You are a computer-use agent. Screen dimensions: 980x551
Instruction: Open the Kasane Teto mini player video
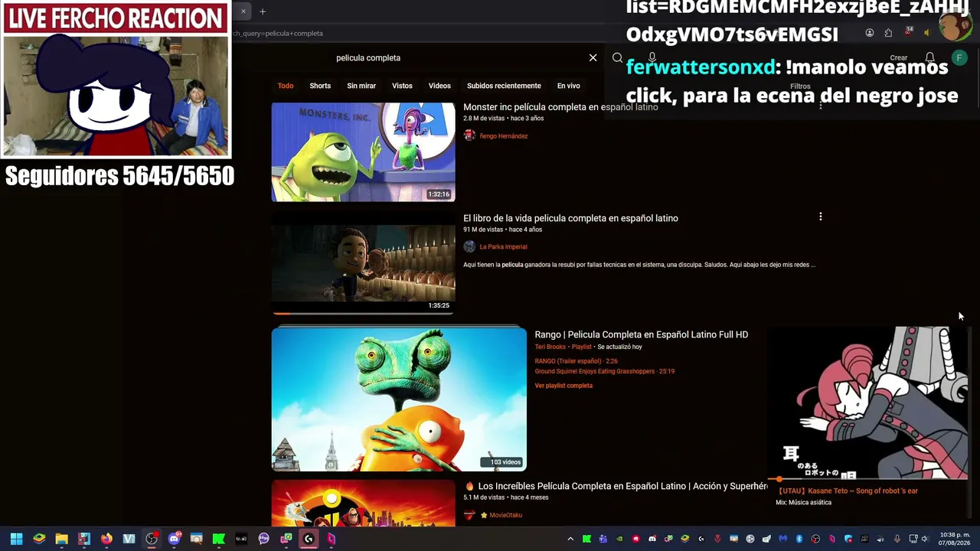(868, 403)
